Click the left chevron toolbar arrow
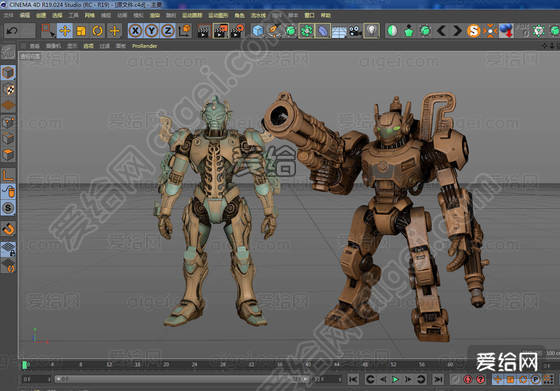This screenshot has width=560, height=391. pos(441,31)
